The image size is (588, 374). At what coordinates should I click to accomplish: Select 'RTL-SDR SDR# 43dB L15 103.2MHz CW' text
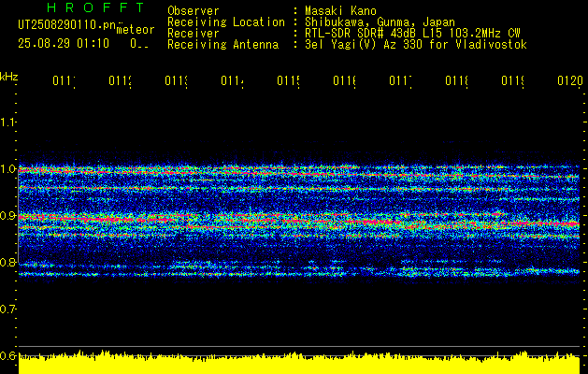click(412, 34)
